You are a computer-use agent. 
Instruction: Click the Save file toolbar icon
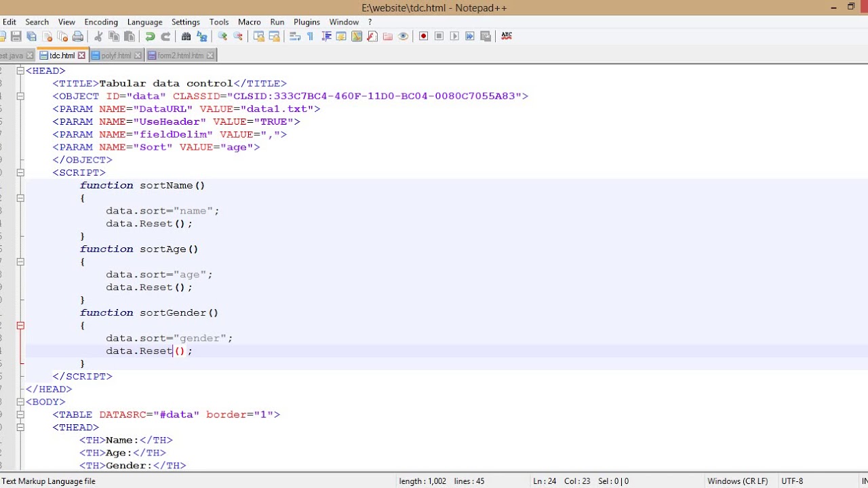click(16, 36)
